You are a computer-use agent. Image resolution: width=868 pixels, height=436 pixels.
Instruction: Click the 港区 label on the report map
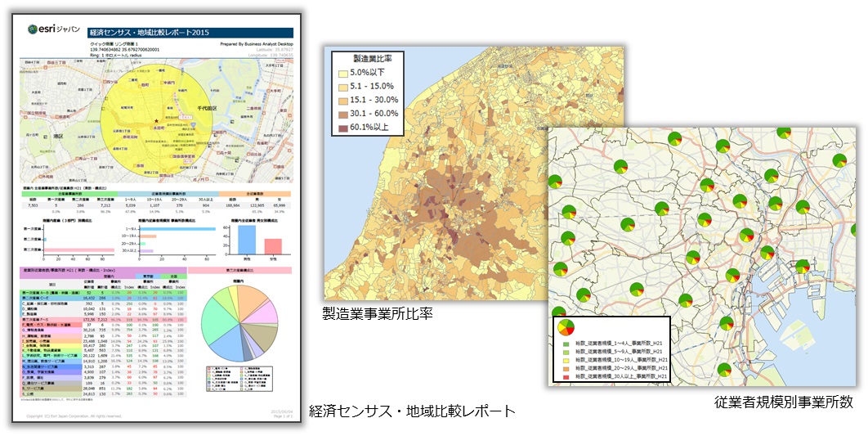58,137
